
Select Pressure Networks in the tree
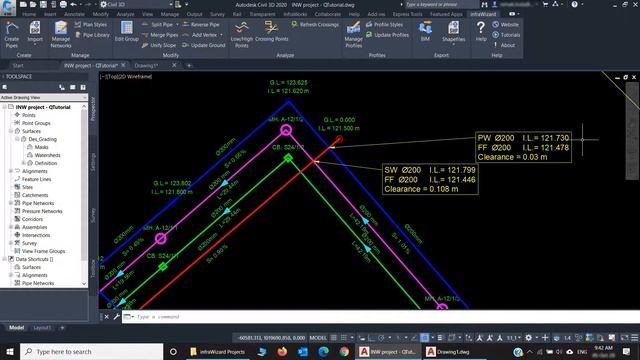tap(42, 211)
